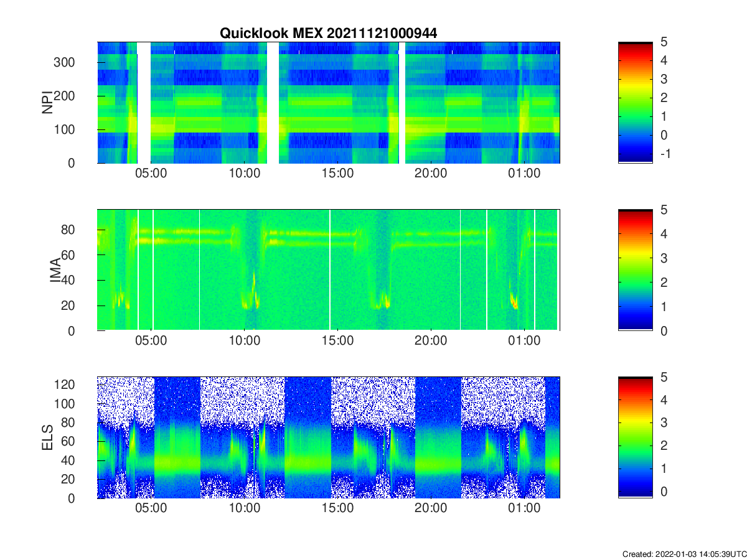Viewport: 747px width, 560px height.
Task: Click the "20:00" time tick under the IMA plot
Action: click(431, 341)
